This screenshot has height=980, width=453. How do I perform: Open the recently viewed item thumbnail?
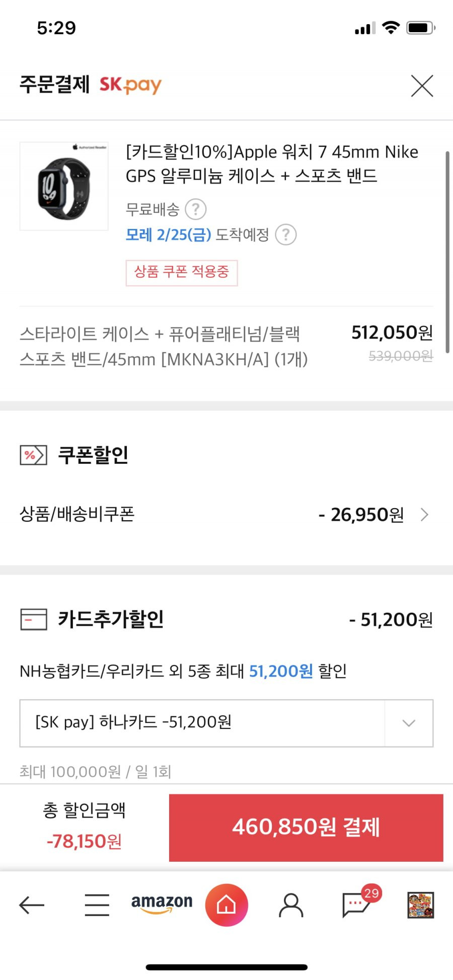(x=421, y=905)
